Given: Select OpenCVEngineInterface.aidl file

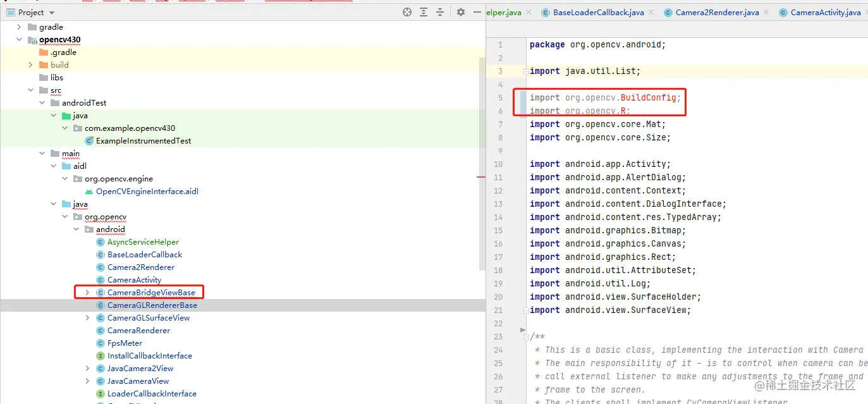Looking at the screenshot, I should coord(147,192).
